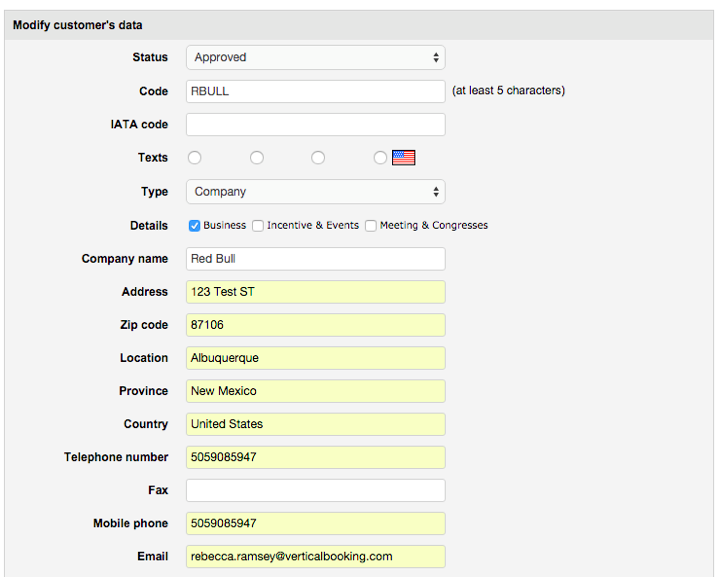This screenshot has width=720, height=577.
Task: Check the Meeting & Congresses checkbox
Action: pos(371,225)
